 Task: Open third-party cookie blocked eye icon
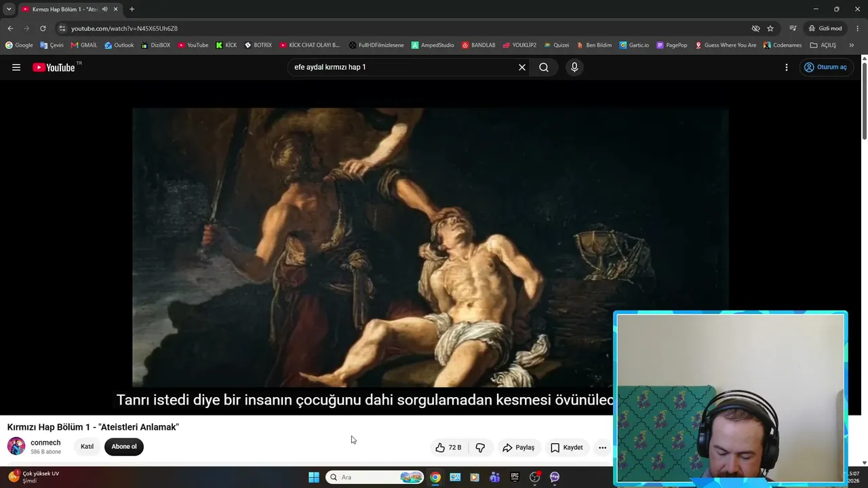click(755, 28)
